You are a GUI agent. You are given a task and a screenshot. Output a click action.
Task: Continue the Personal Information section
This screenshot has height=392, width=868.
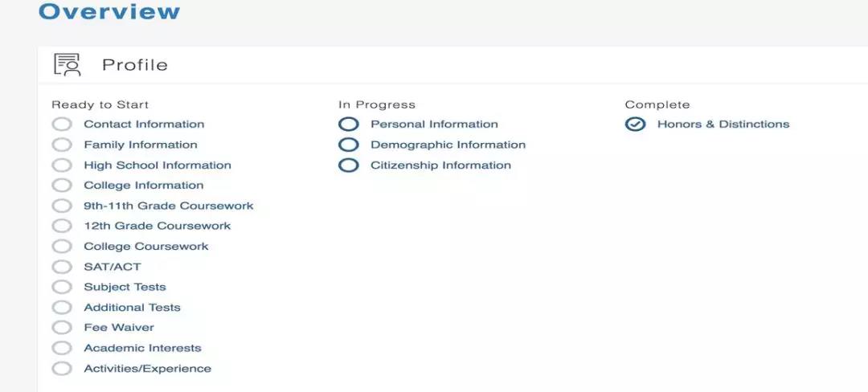434,125
